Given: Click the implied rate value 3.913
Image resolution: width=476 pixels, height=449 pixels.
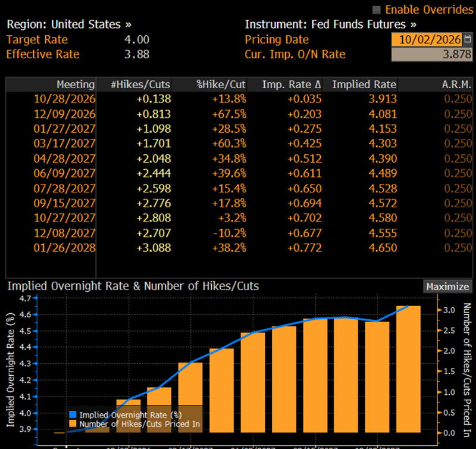Looking at the screenshot, I should coord(383,99).
